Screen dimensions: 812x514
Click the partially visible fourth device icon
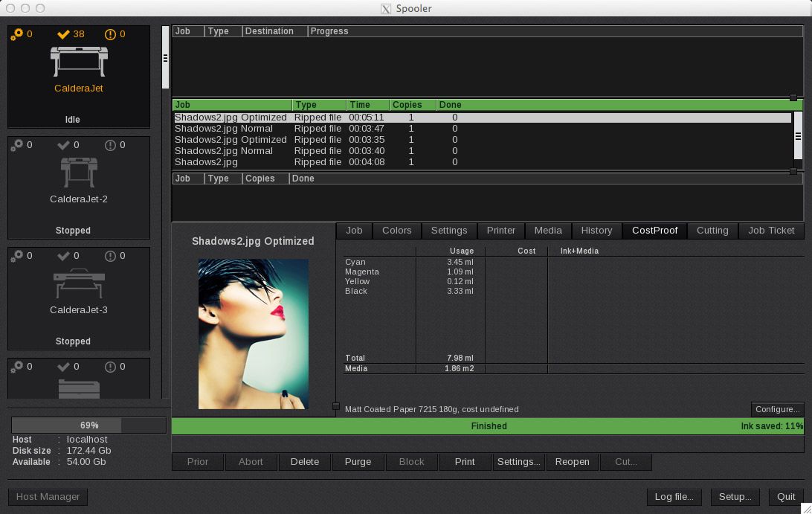pyautogui.click(x=79, y=388)
